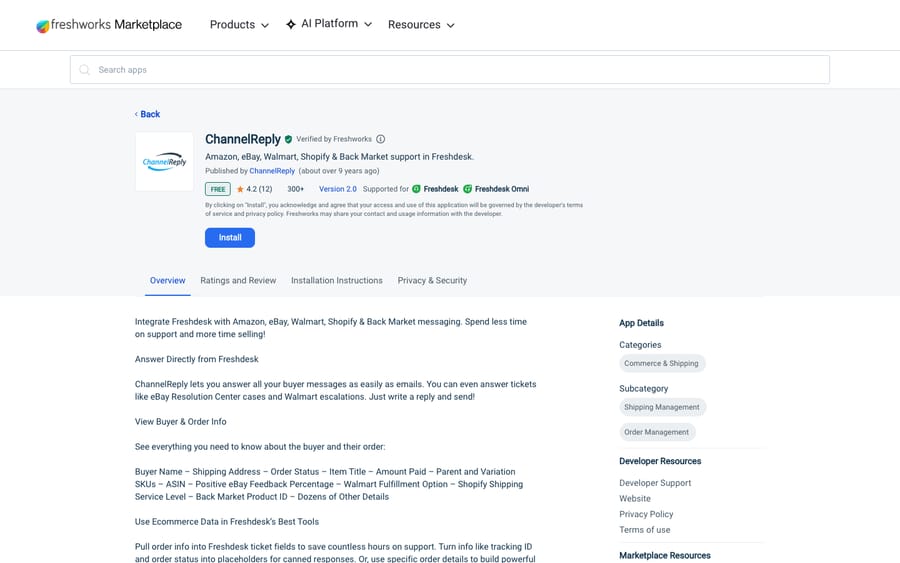Install the ChannelReply app
The height and width of the screenshot is (563, 900).
[230, 238]
